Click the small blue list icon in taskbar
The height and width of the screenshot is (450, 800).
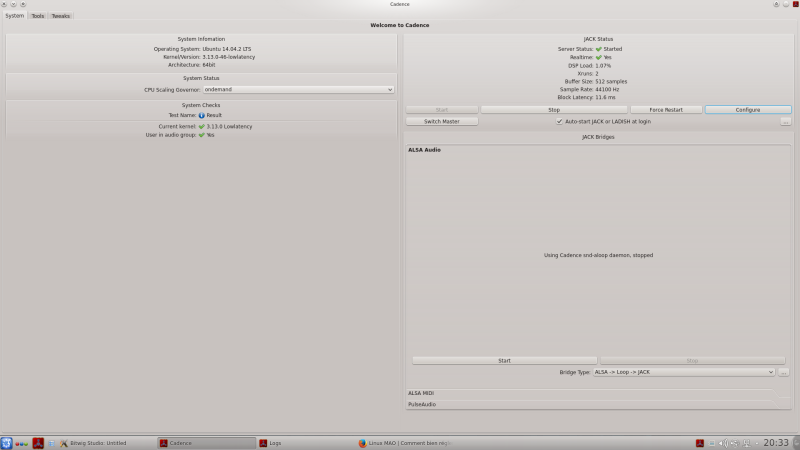pyautogui.click(x=51, y=443)
